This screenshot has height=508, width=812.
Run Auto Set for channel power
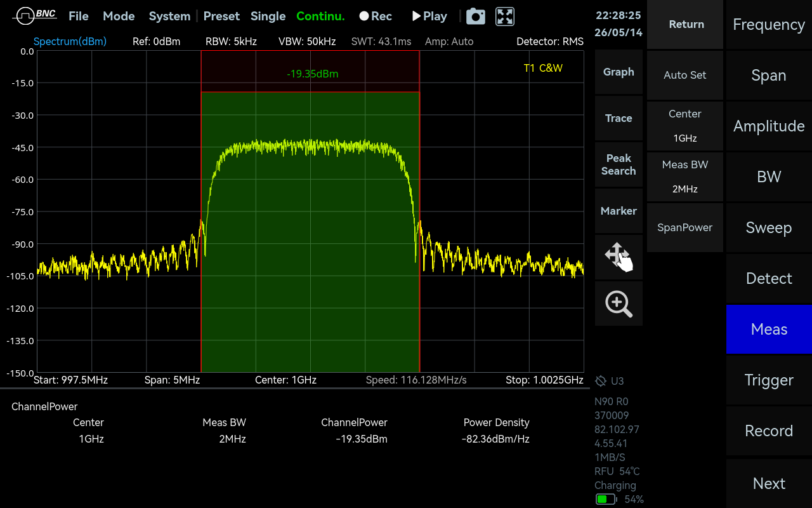[685, 75]
